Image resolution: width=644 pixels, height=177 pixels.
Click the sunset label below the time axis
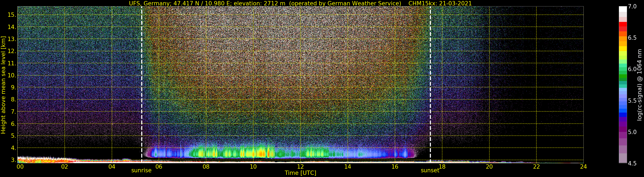(x=430, y=171)
